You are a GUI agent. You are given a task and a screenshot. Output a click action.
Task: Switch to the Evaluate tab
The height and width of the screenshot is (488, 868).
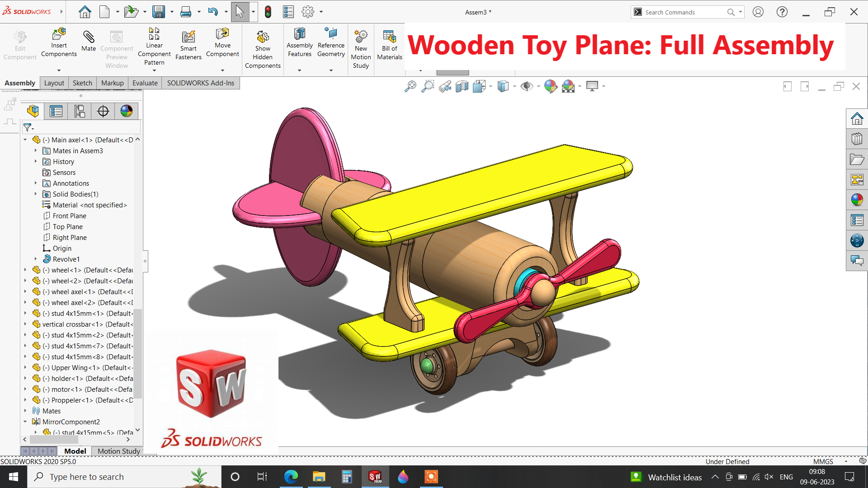pyautogui.click(x=145, y=83)
